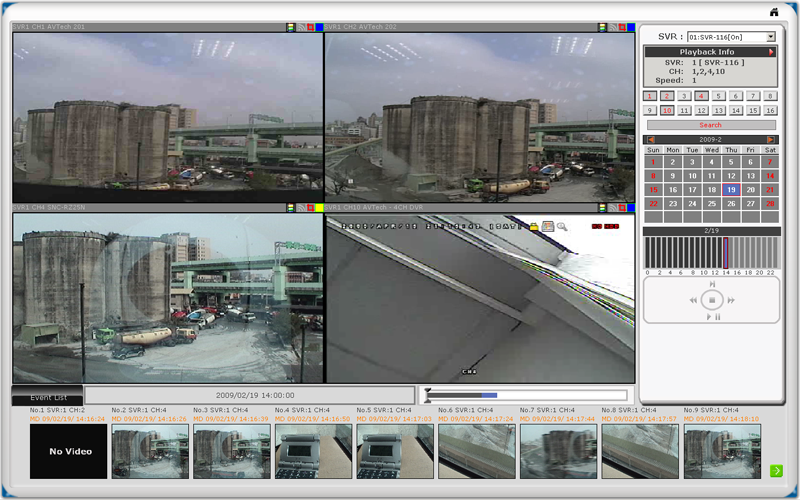Click the playback progress slider bar
The height and width of the screenshot is (500, 800).
(x=526, y=395)
